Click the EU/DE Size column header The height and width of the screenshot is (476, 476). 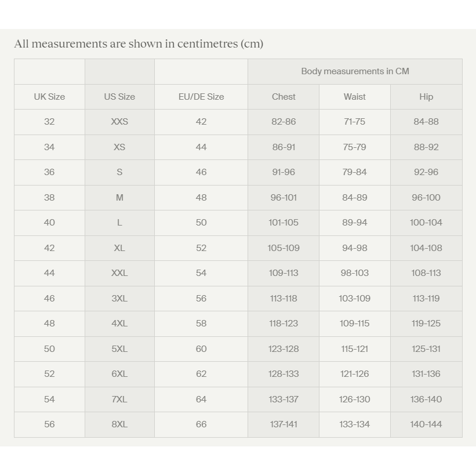tap(201, 97)
